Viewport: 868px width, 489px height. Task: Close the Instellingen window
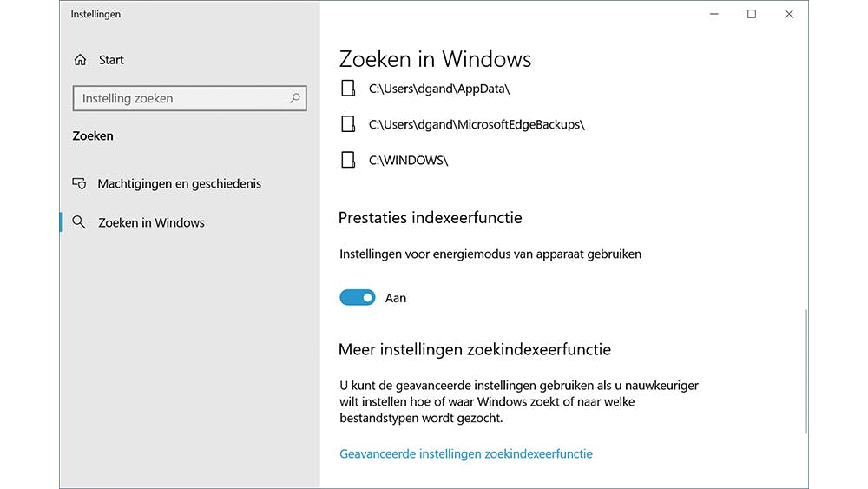click(x=789, y=14)
